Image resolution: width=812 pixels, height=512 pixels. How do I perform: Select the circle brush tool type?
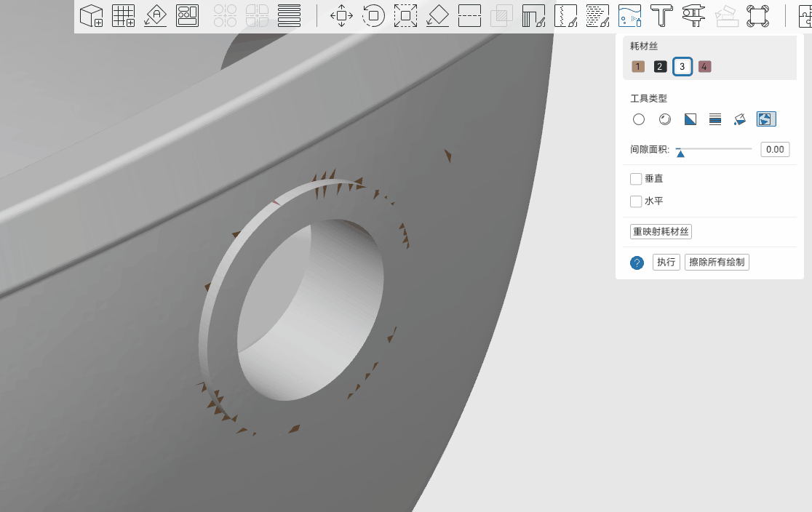point(639,119)
